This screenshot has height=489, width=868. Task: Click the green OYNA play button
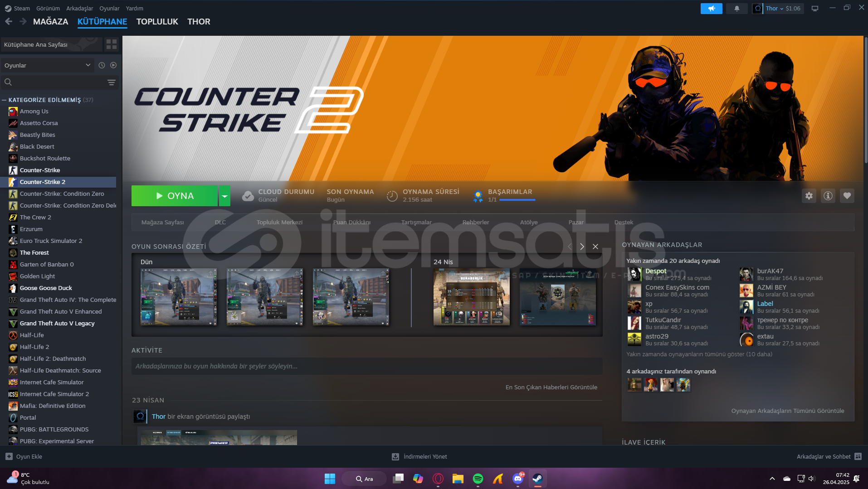tap(175, 196)
